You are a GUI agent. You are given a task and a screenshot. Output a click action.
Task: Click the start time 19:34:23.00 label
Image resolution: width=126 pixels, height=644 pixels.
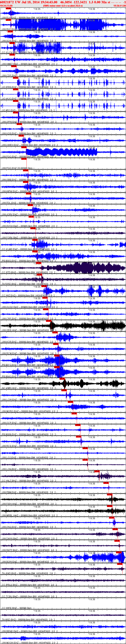pyautogui.click(x=6, y=6)
